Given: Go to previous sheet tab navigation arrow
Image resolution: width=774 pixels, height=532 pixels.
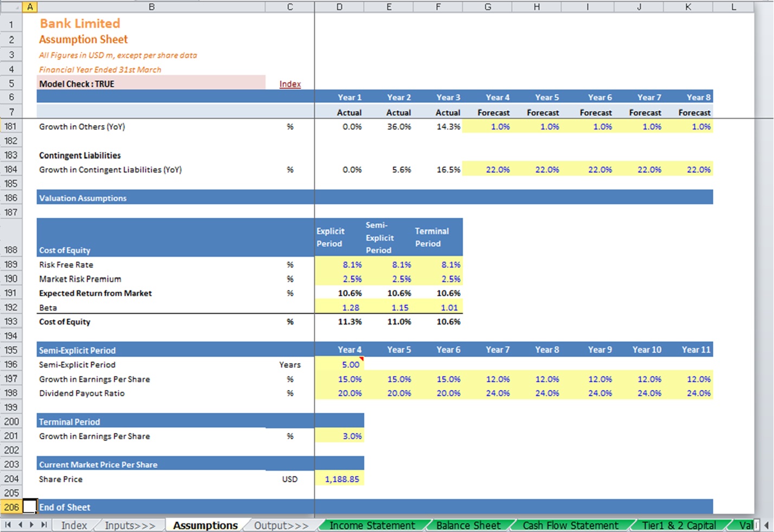Looking at the screenshot, I should click(x=20, y=525).
